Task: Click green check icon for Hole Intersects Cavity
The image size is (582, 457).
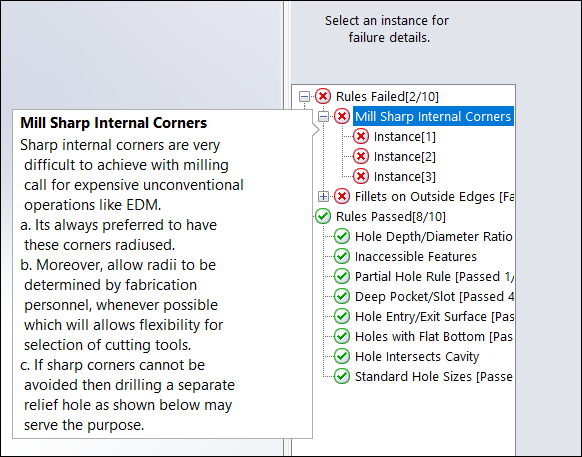Action: click(x=342, y=356)
